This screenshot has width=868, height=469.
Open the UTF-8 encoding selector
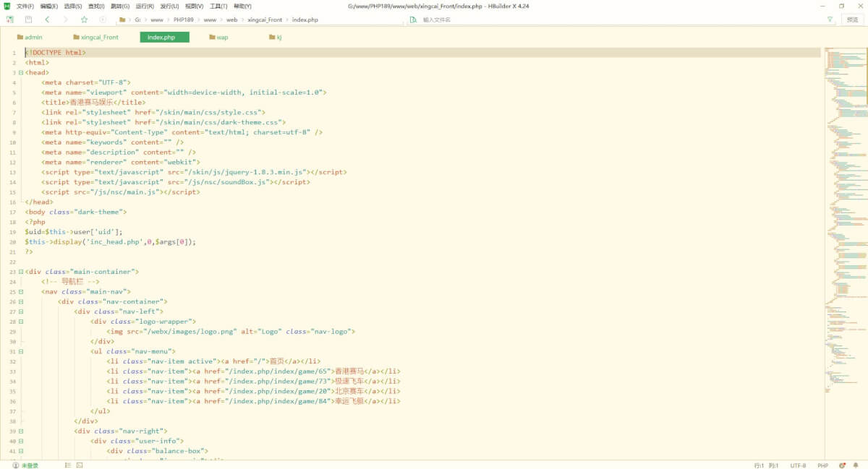[x=798, y=465]
